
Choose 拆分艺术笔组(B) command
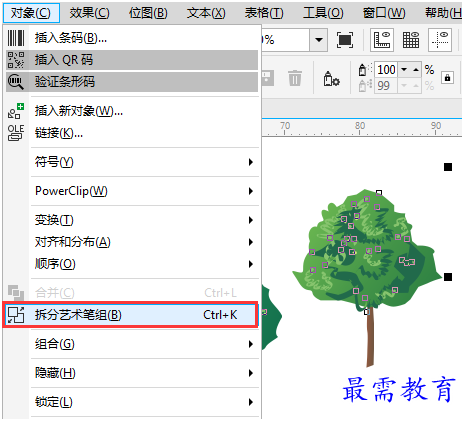(131, 315)
